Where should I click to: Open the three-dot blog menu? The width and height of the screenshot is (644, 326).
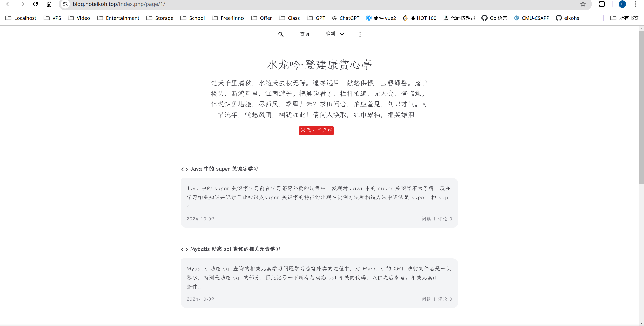360,34
